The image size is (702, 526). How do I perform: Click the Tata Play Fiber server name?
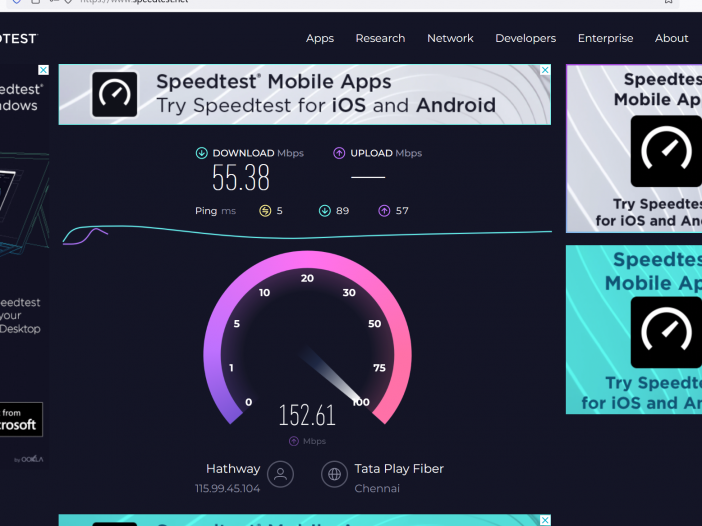tap(399, 469)
